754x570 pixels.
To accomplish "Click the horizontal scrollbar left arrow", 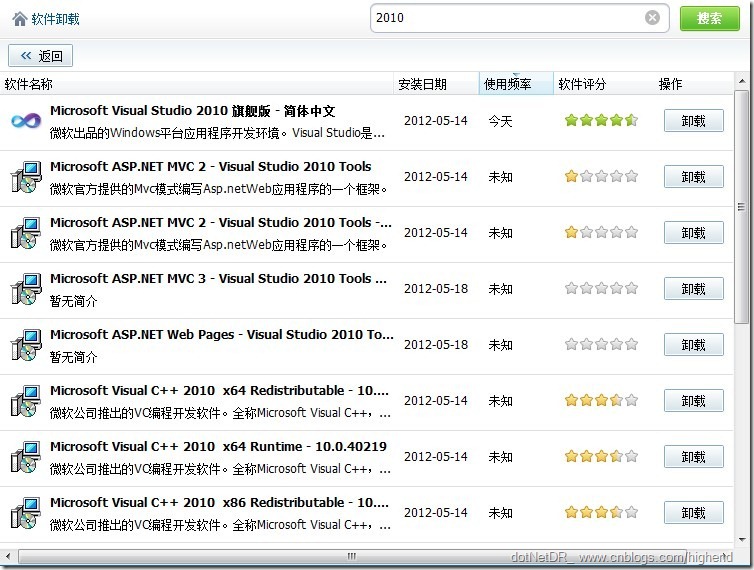I will (8, 557).
